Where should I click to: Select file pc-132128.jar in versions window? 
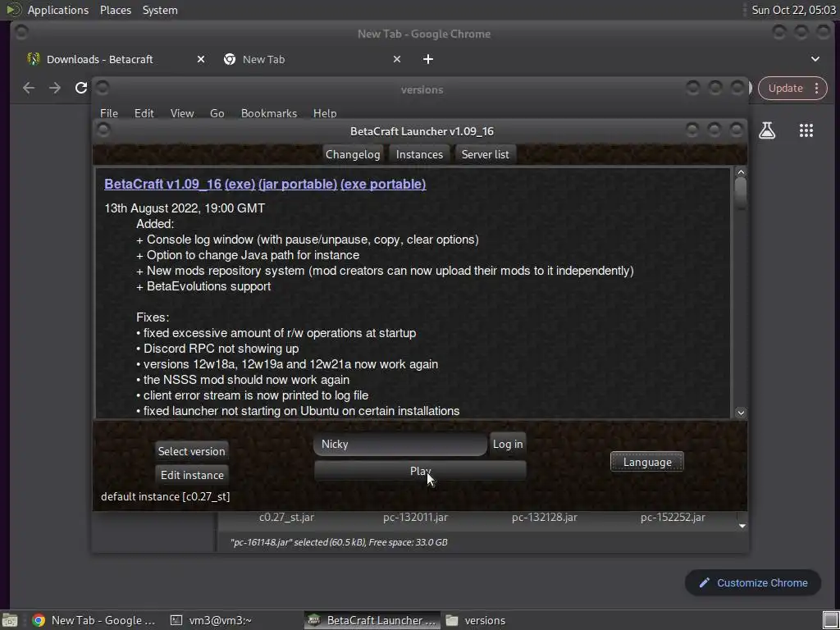545,517
